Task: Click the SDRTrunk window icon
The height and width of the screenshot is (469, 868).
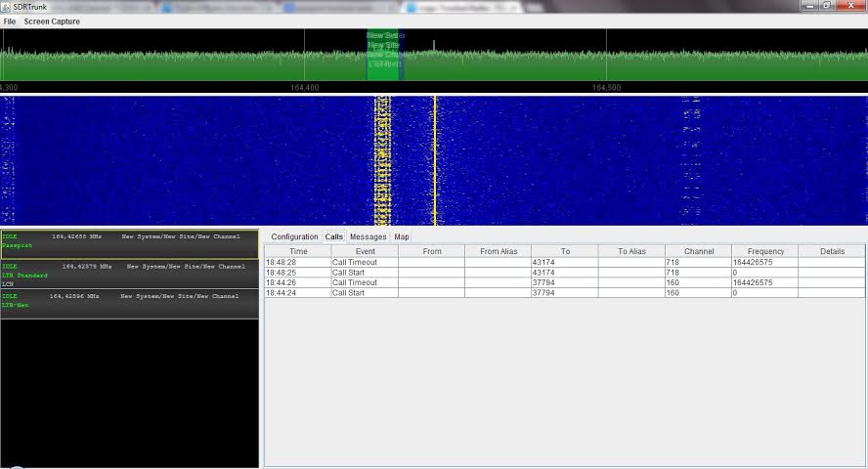Action: 6,7
